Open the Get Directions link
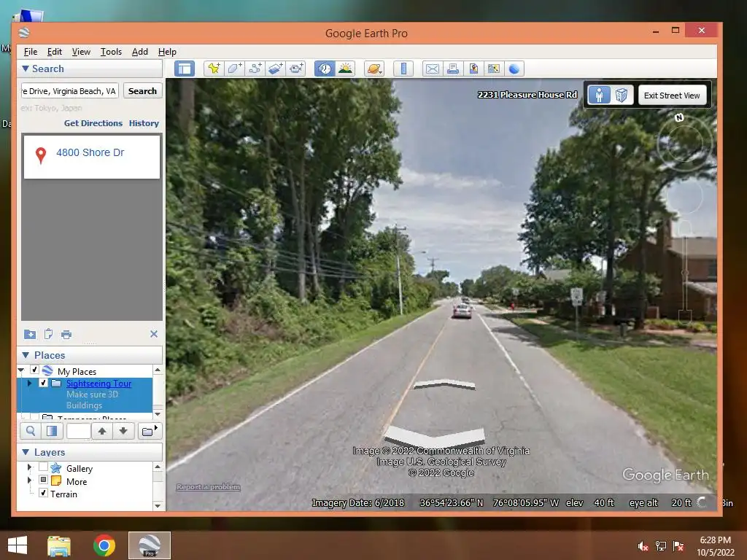This screenshot has width=747, height=560. pyautogui.click(x=93, y=123)
